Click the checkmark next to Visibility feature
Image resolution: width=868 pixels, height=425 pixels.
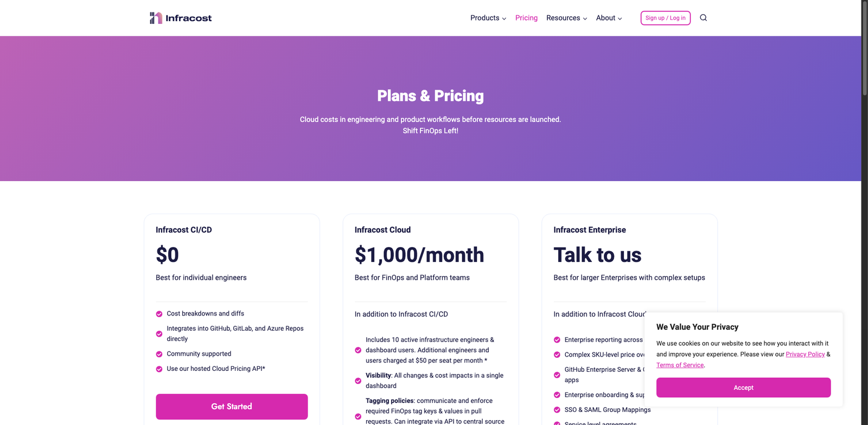tap(358, 380)
